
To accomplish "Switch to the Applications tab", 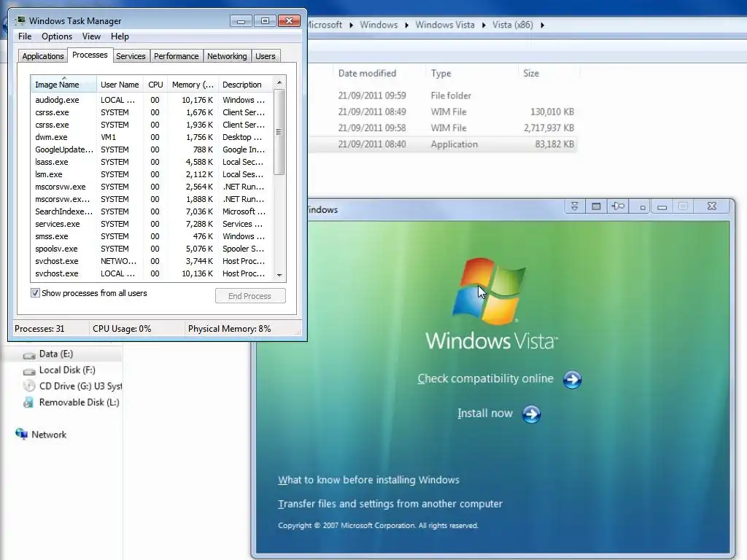I will pyautogui.click(x=43, y=56).
